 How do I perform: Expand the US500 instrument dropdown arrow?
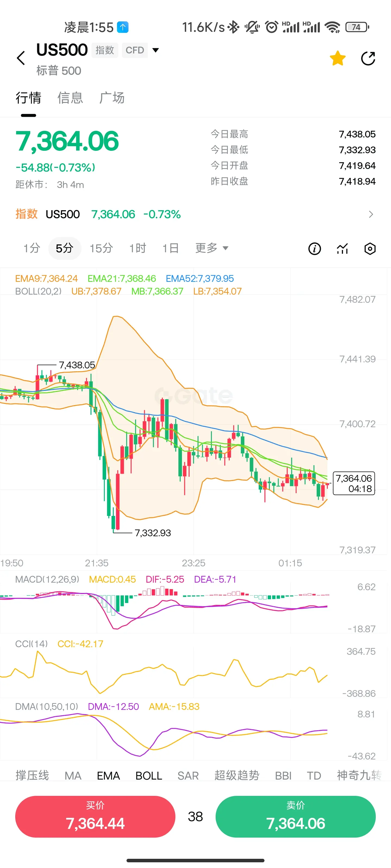pos(156,50)
